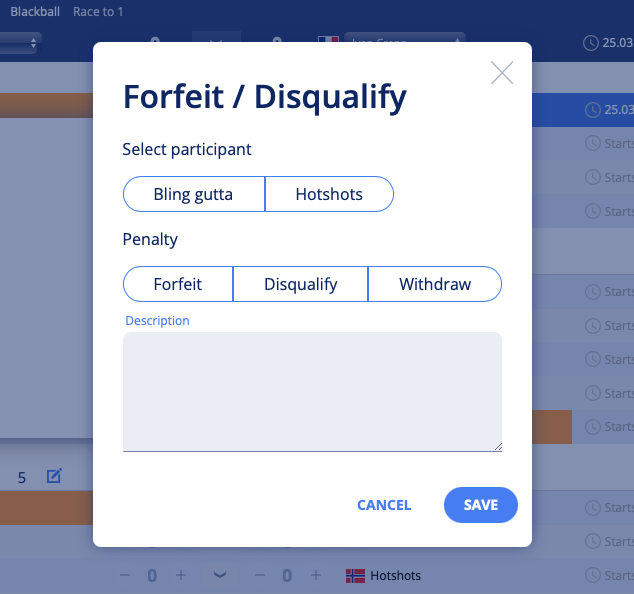Select Hotshots as participant
Viewport: 634px width, 594px height.
pos(329,194)
